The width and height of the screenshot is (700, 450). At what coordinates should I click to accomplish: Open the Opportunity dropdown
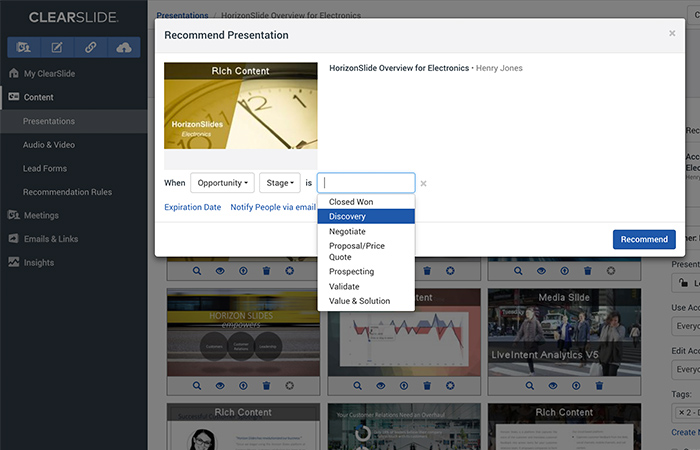click(222, 183)
